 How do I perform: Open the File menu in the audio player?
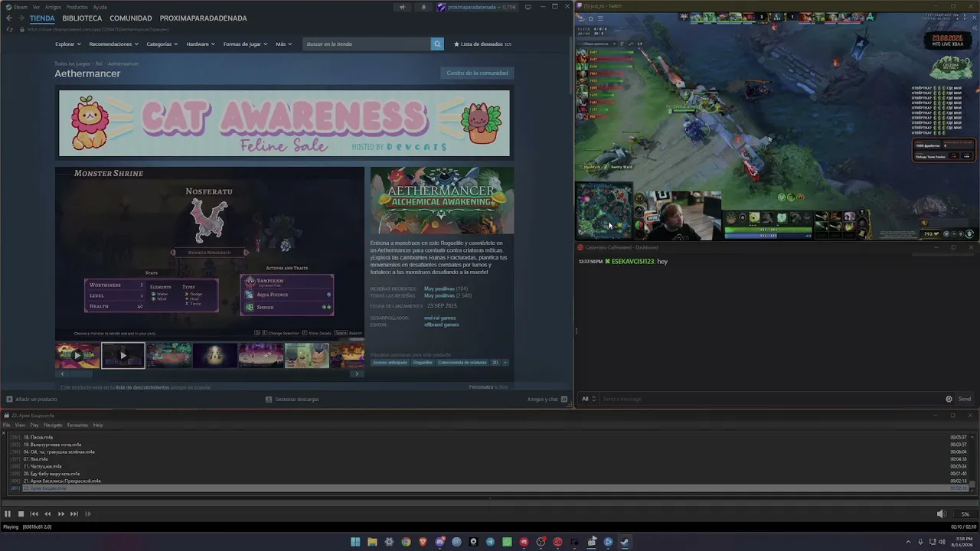pos(7,425)
